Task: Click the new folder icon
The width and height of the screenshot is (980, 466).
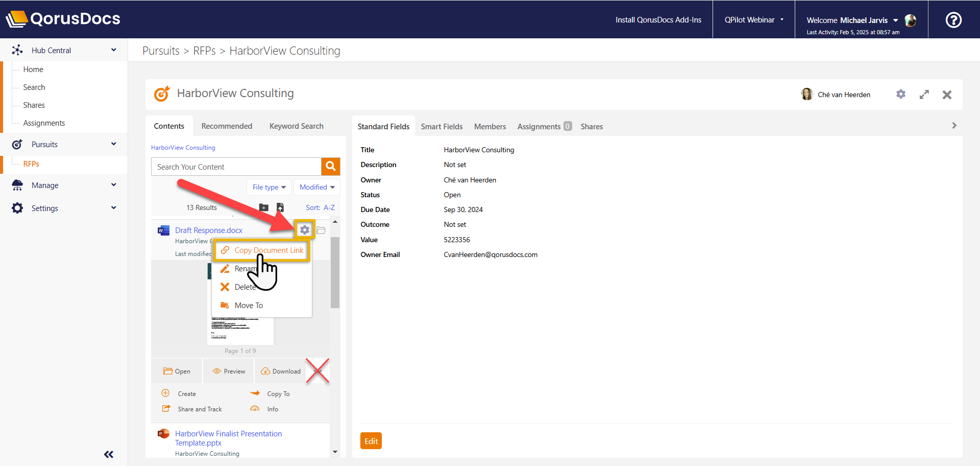Action: click(263, 207)
